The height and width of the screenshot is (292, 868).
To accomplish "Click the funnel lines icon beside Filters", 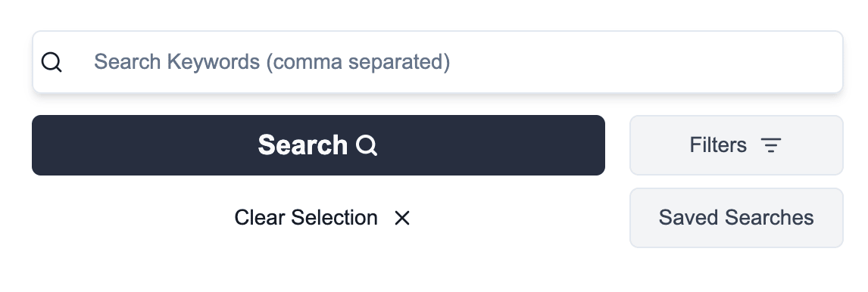I will point(770,145).
